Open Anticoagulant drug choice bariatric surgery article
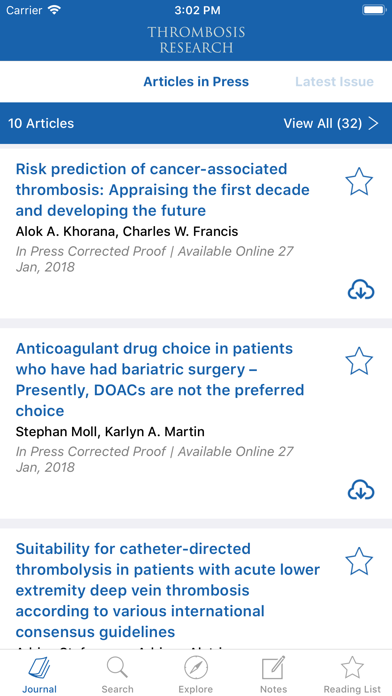The image size is (392, 696). (x=160, y=380)
